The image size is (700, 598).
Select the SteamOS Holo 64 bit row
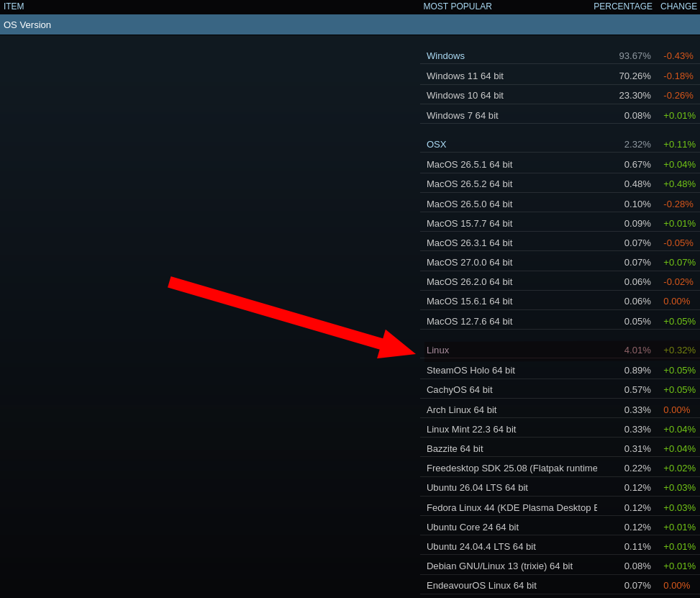coord(560,370)
